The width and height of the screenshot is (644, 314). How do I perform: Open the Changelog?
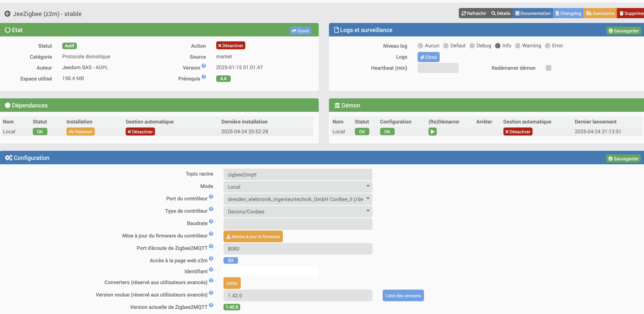[x=568, y=13]
